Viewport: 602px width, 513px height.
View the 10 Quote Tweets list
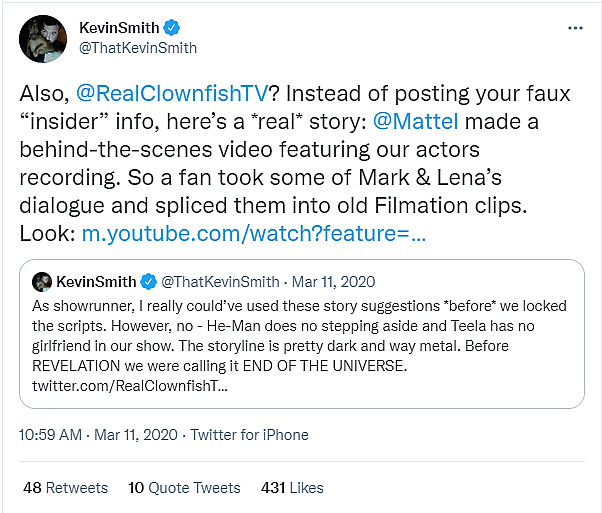tap(184, 488)
